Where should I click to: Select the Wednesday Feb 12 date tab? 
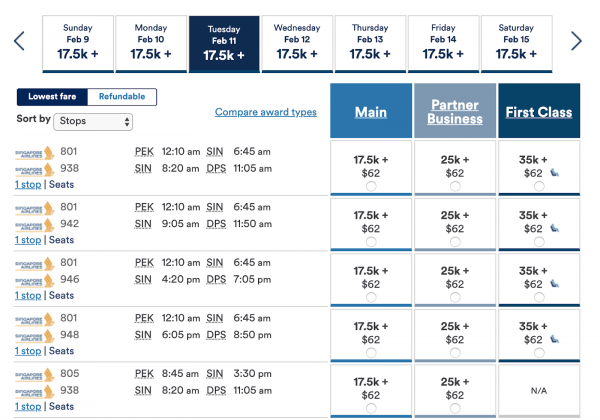coord(297,44)
